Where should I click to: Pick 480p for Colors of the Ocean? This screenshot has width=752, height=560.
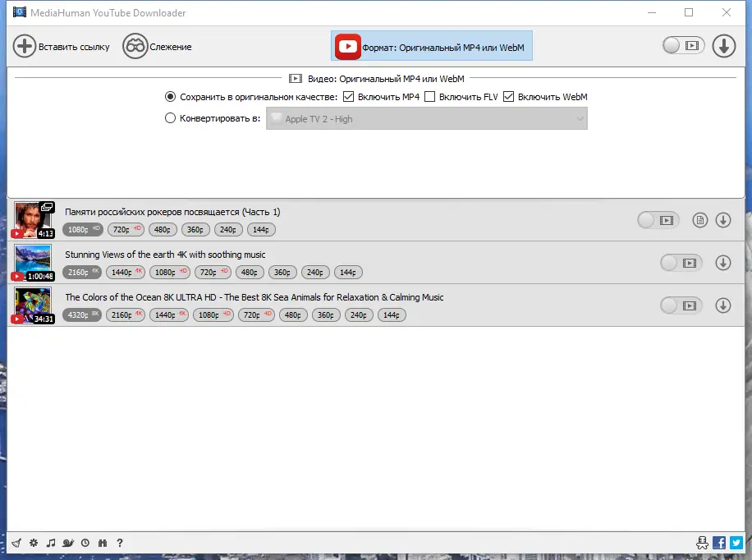[293, 315]
